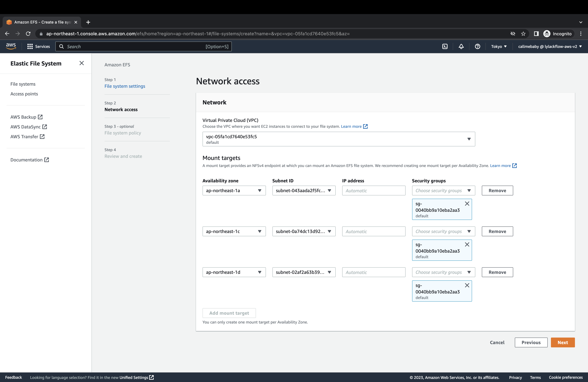Open security groups dropdown for ap-northeast-1c

[x=443, y=231]
